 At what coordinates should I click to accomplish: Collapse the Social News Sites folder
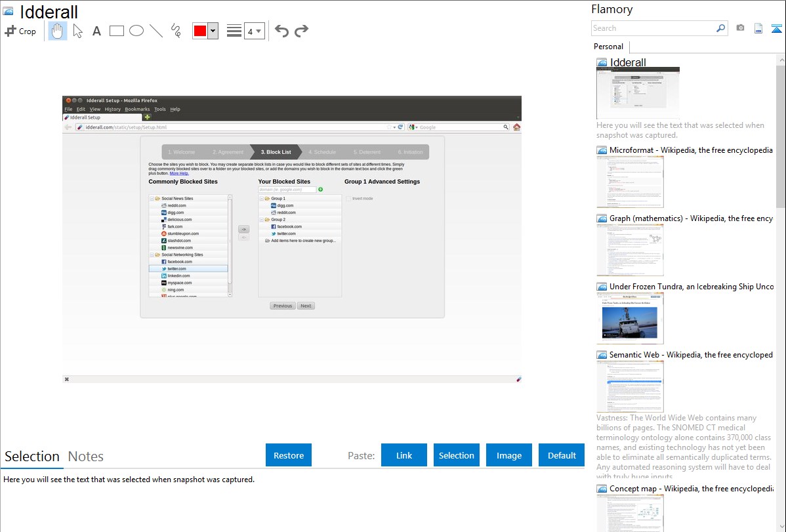(x=152, y=199)
